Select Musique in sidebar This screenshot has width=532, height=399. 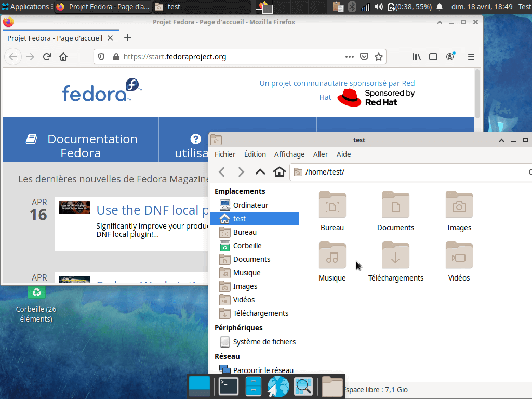pos(255,273)
